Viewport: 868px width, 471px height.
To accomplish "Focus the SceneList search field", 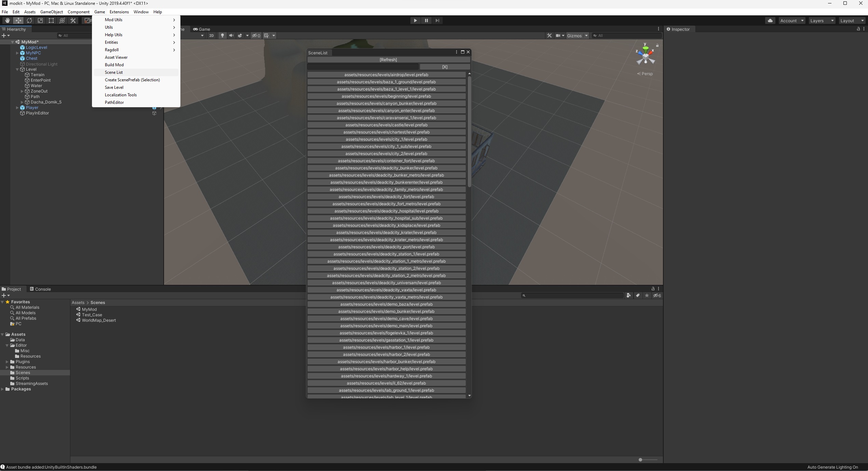I will tap(363, 67).
